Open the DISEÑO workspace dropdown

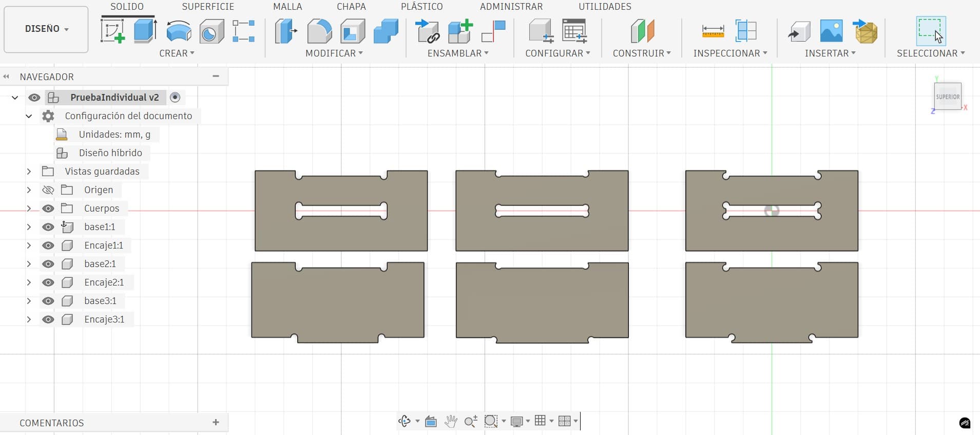click(46, 29)
